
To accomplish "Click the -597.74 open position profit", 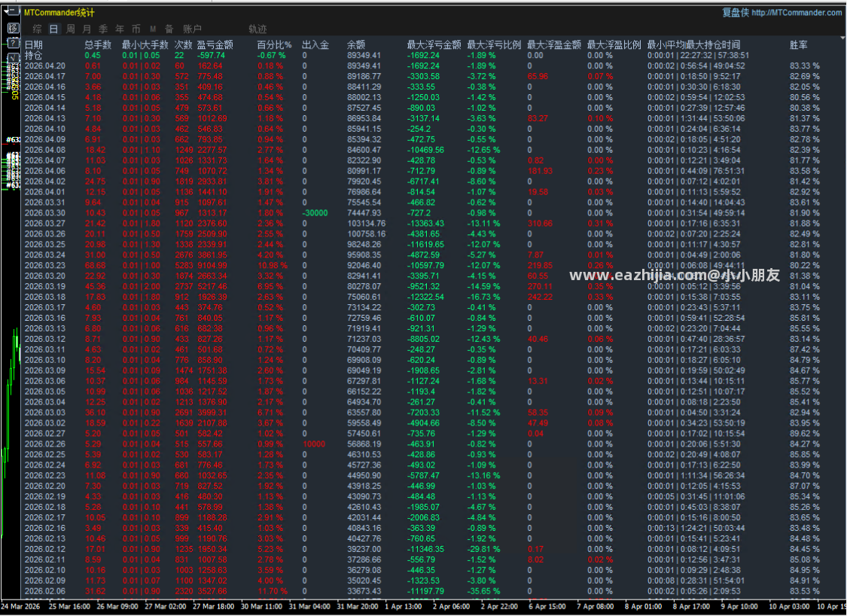I will [x=211, y=55].
